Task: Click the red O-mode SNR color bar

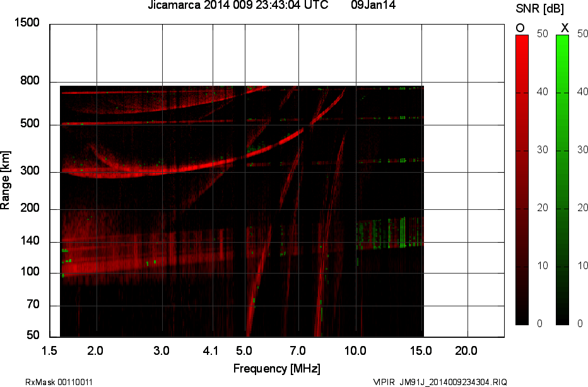Action: (x=522, y=180)
